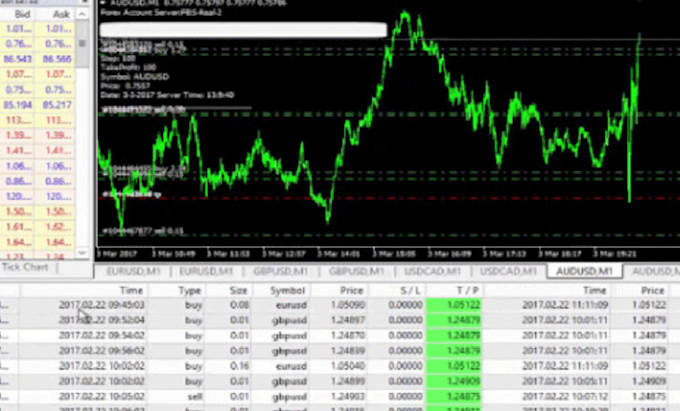The width and height of the screenshot is (680, 411).
Task: Select the sell order opened at 10:05:02
Action: pyautogui.click(x=340, y=397)
